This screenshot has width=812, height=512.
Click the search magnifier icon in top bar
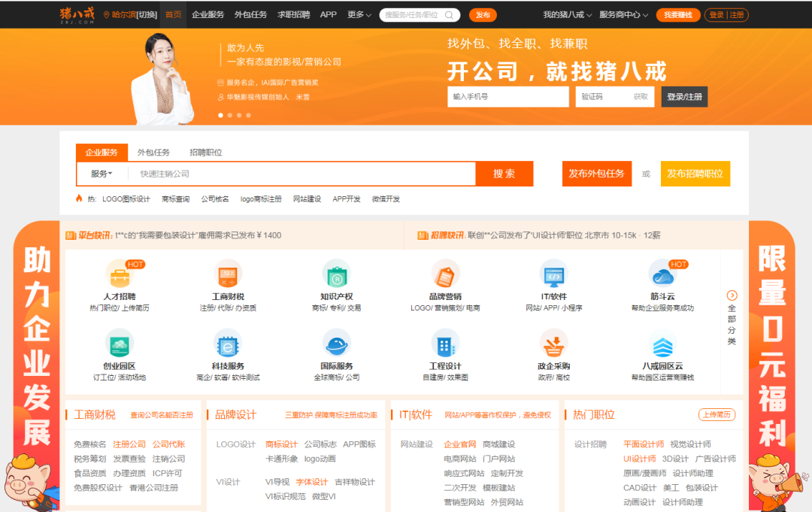(x=450, y=15)
